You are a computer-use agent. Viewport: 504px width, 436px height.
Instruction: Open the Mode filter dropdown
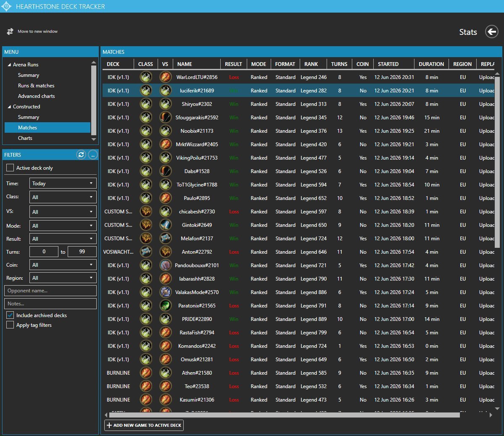(x=63, y=226)
